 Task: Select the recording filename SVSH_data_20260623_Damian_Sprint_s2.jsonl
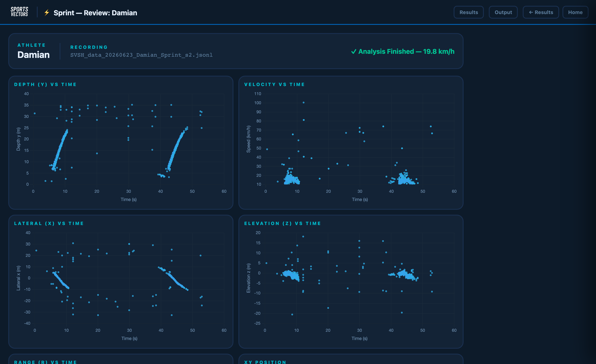pos(142,55)
